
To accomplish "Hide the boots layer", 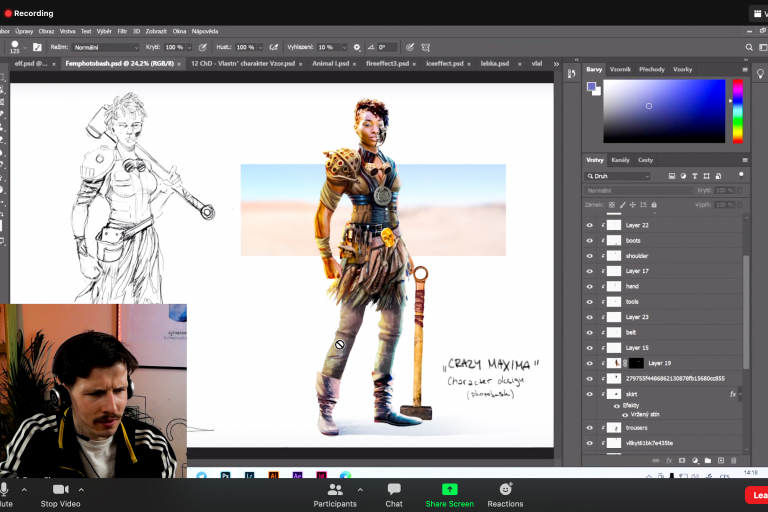I will 589,241.
